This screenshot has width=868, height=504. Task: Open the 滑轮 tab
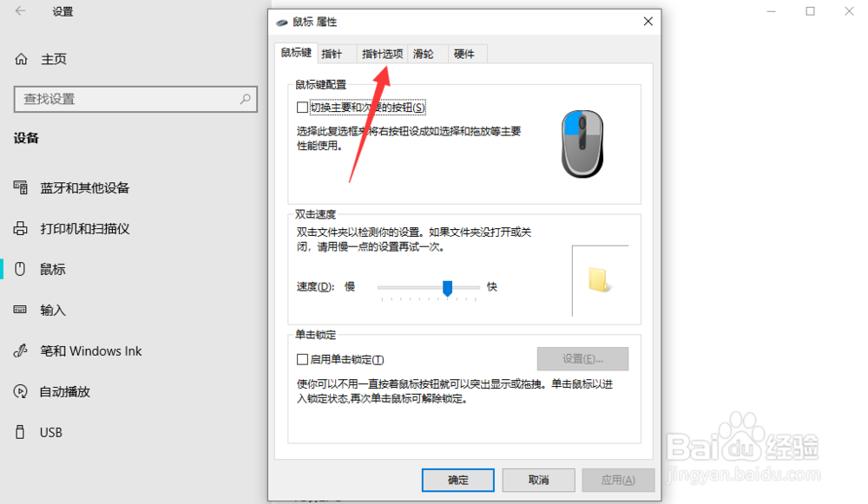tap(424, 54)
